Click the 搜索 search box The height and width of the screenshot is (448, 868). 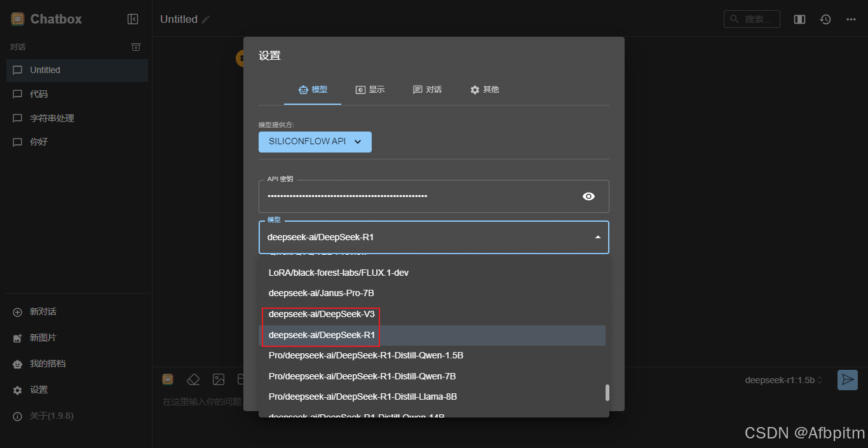tap(752, 19)
